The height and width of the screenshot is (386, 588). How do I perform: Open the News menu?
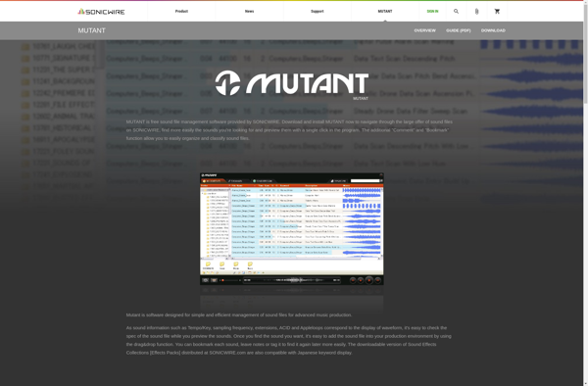tap(249, 11)
